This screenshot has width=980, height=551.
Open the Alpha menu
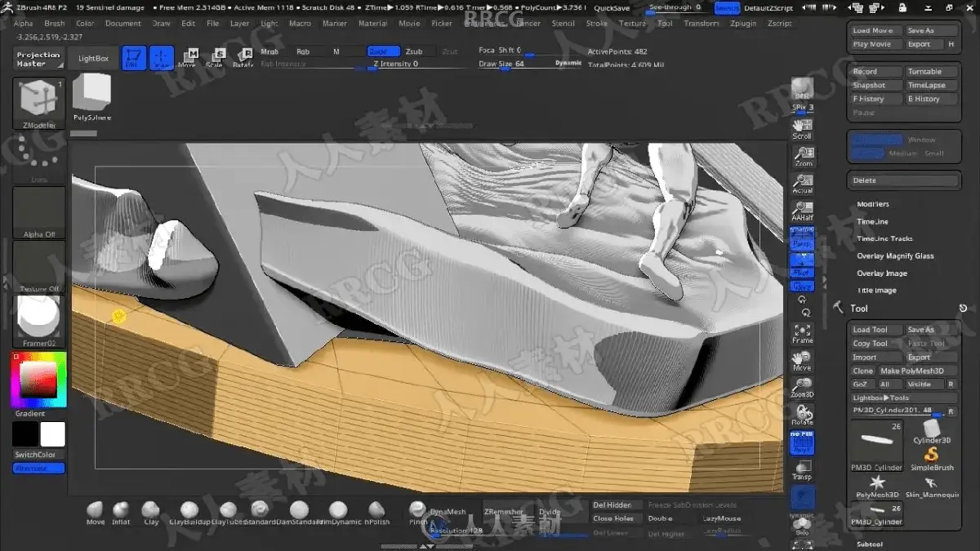click(x=23, y=24)
